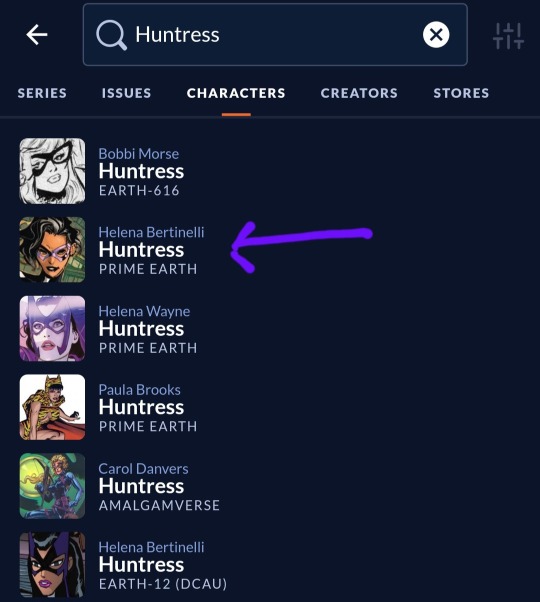Tap the back arrow icon
This screenshot has height=602, width=540.
coord(37,35)
